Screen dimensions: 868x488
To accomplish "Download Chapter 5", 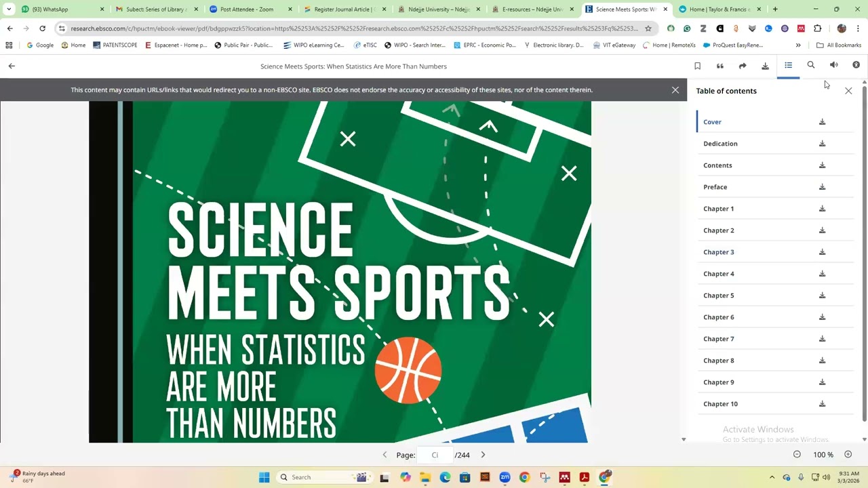I will (x=822, y=296).
